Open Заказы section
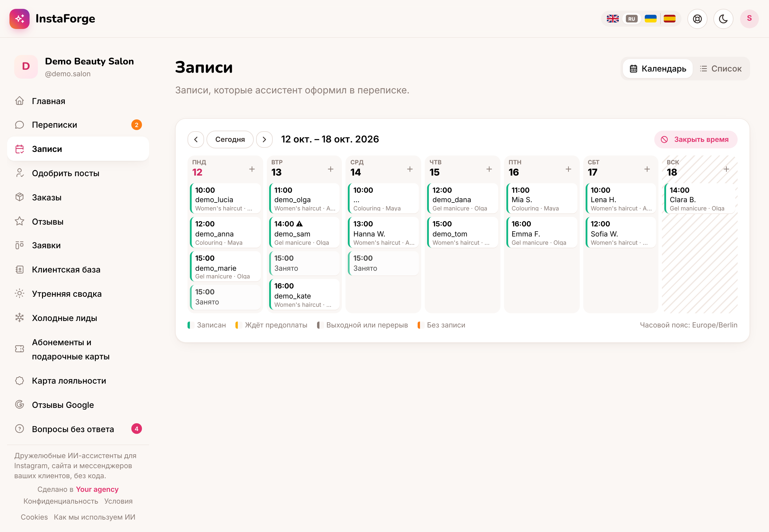Image resolution: width=769 pixels, height=532 pixels. point(78,197)
